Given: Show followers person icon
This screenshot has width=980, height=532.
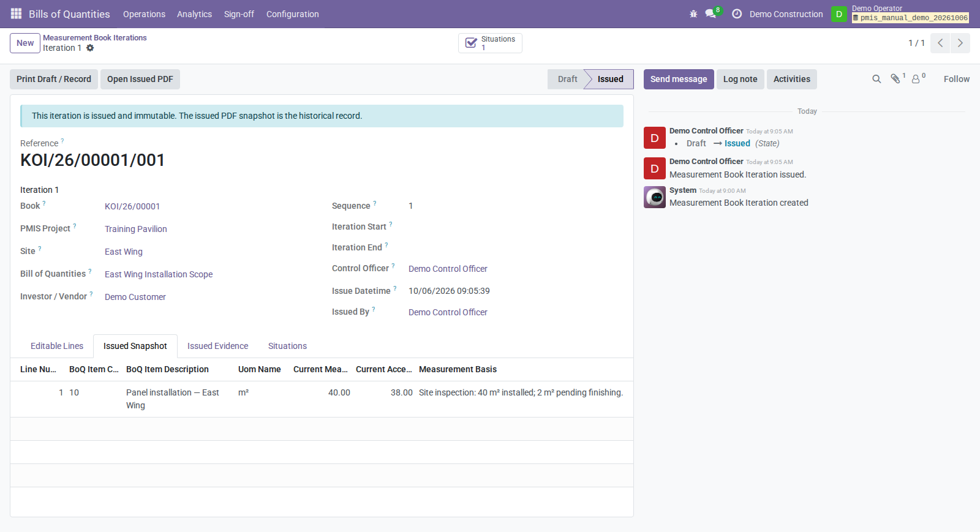Looking at the screenshot, I should 916,79.
